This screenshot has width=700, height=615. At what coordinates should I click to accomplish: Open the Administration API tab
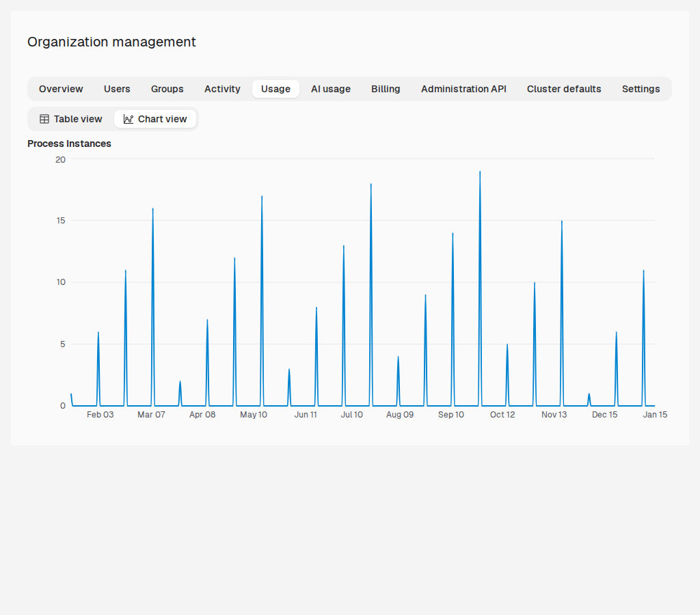(463, 89)
